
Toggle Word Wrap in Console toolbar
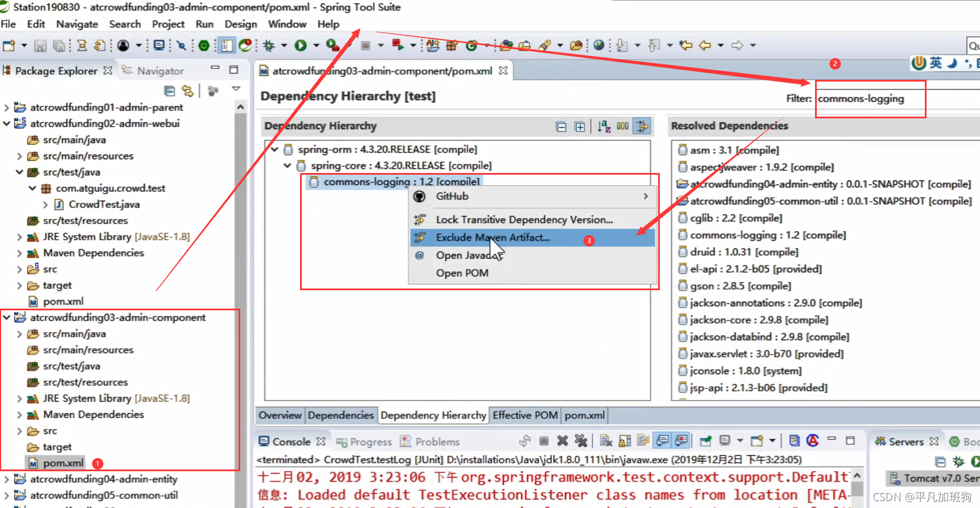[643, 441]
